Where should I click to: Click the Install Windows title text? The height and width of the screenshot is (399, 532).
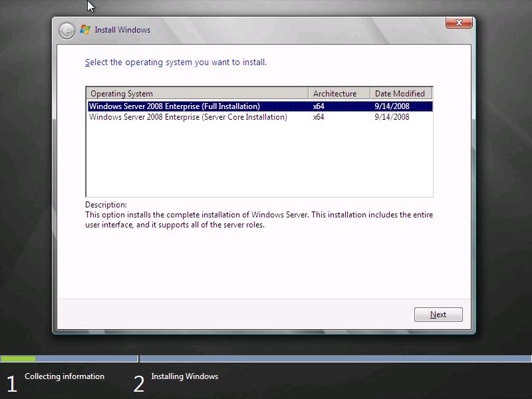tap(122, 30)
